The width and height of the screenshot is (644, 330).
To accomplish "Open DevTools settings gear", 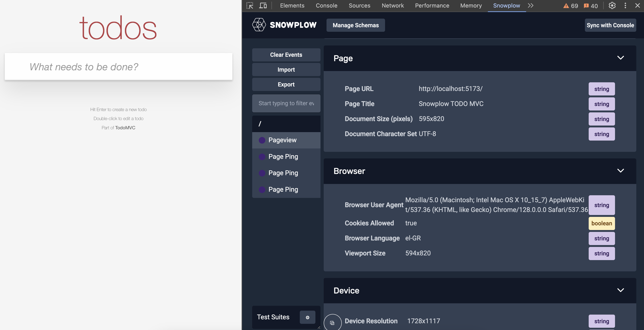I will click(x=612, y=5).
